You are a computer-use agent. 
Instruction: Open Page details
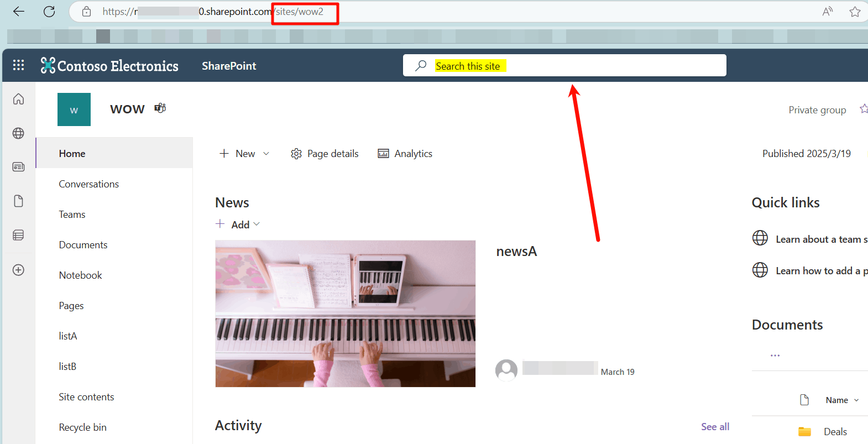[325, 154]
